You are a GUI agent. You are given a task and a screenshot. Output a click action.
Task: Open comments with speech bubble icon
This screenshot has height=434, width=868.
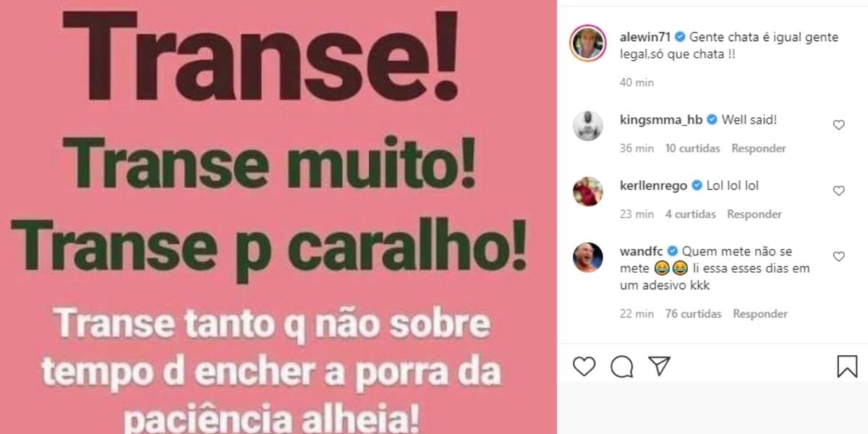pyautogui.click(x=621, y=367)
